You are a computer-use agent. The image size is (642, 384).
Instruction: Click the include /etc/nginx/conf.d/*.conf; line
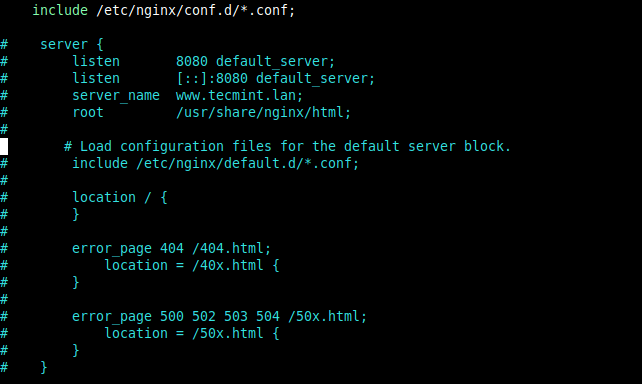(164, 10)
